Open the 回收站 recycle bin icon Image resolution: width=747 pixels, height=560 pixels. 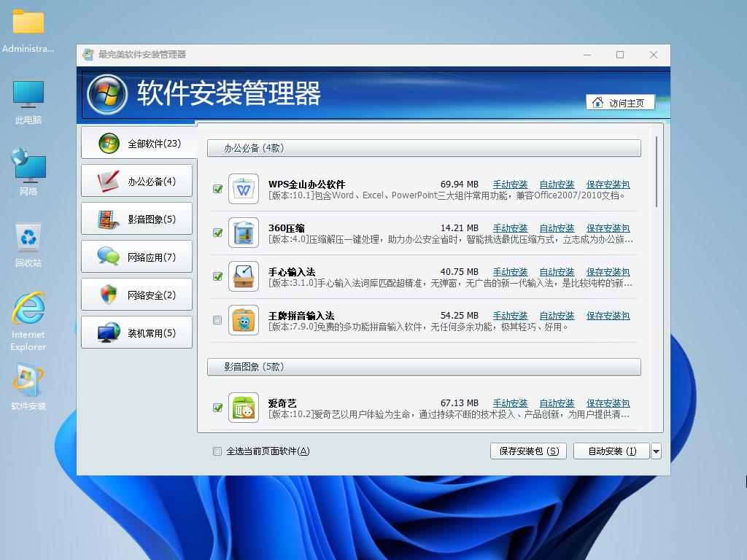[28, 243]
